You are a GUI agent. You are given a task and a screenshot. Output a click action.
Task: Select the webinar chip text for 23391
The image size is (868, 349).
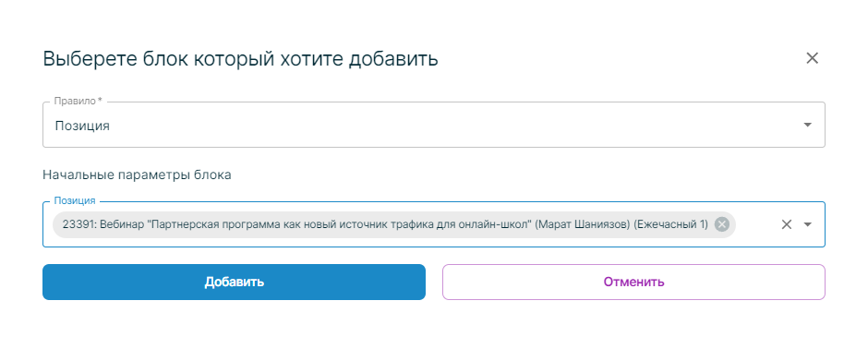[385, 224]
